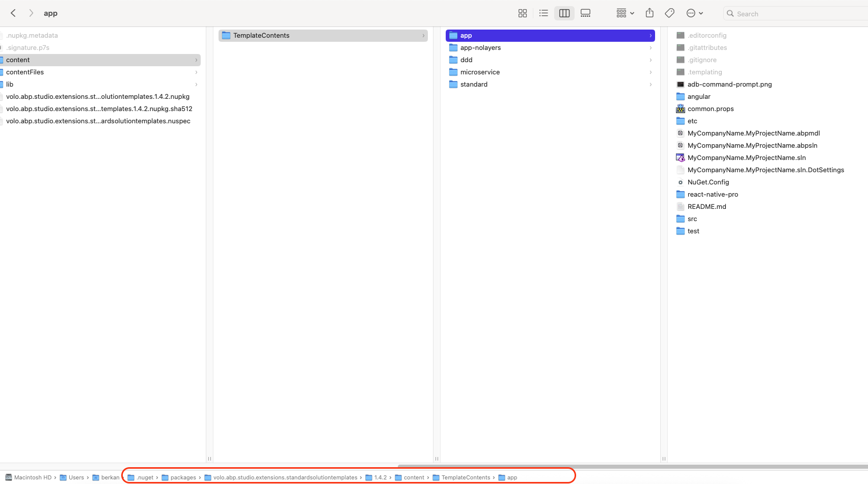The width and height of the screenshot is (868, 484).
Task: Switch to list view
Action: click(x=544, y=13)
